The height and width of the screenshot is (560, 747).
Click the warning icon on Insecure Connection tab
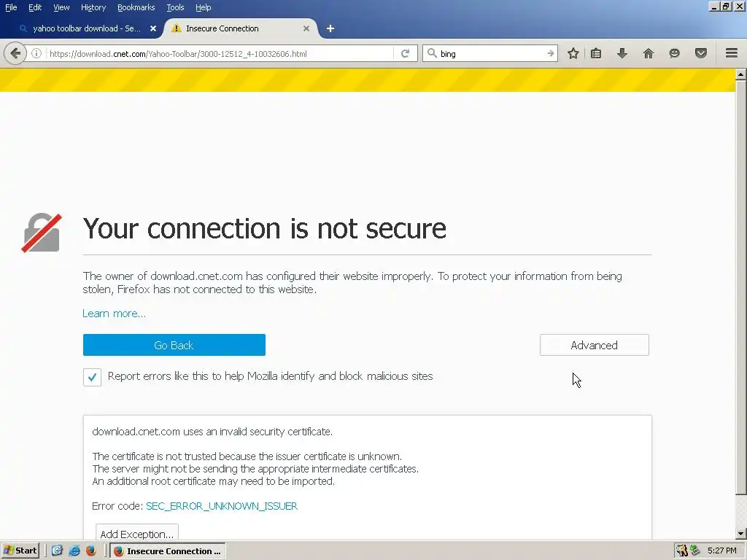click(177, 28)
